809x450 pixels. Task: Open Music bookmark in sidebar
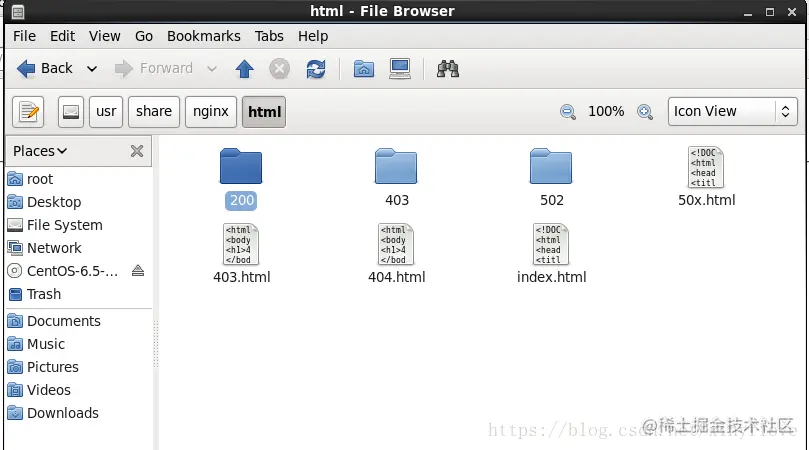pyautogui.click(x=79, y=344)
